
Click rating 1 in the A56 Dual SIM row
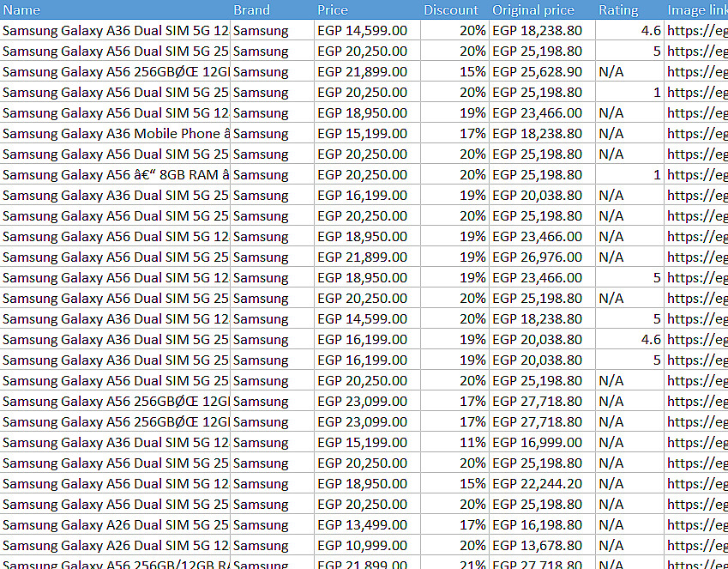630,93
